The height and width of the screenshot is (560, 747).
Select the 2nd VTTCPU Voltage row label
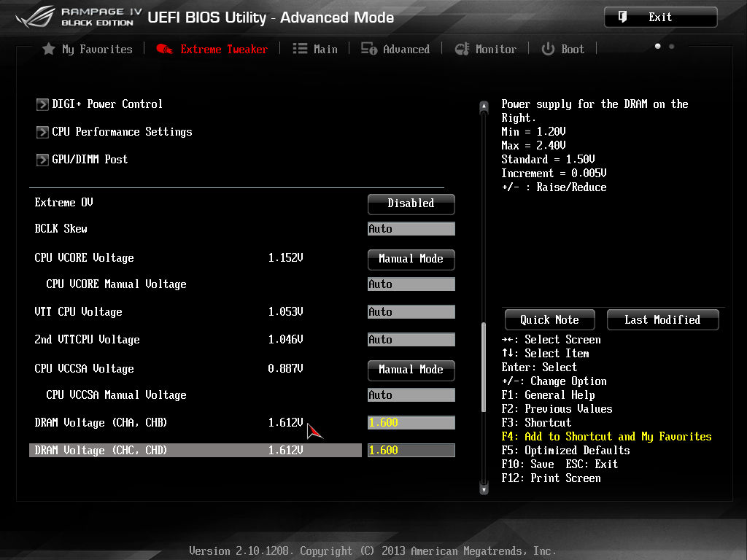point(88,340)
